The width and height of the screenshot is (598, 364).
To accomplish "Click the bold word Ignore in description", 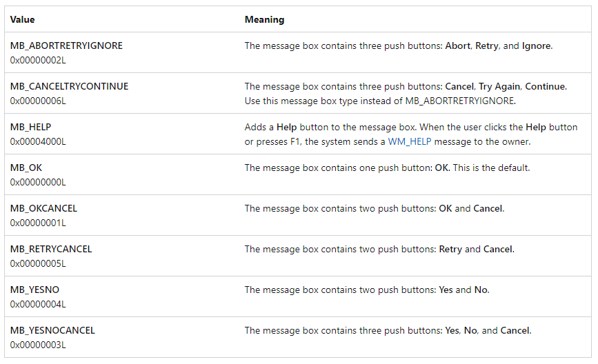I will [x=536, y=46].
